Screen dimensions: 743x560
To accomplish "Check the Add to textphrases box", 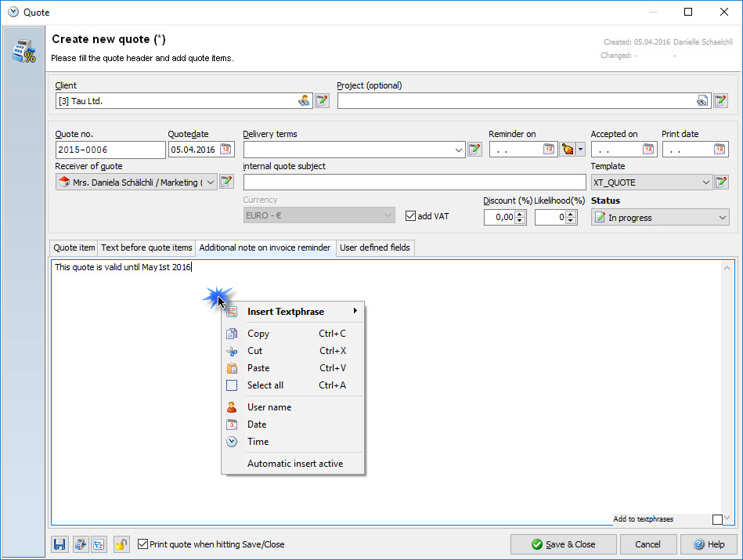I will [717, 519].
